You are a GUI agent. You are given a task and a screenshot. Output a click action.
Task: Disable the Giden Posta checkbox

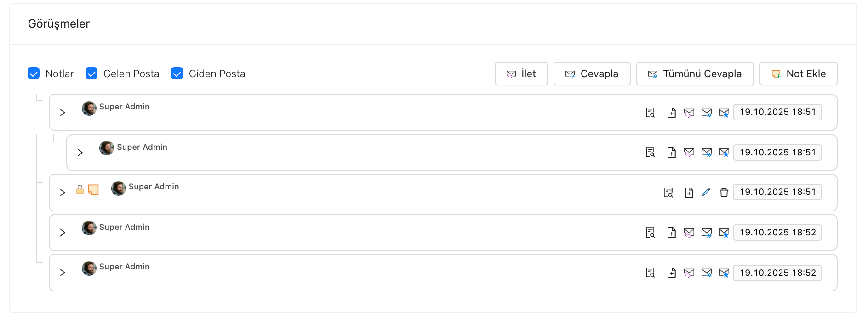coord(177,74)
